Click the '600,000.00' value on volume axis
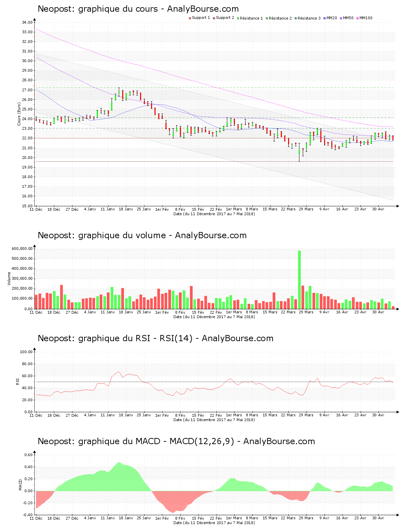The width and height of the screenshot is (412, 532). 22,248
